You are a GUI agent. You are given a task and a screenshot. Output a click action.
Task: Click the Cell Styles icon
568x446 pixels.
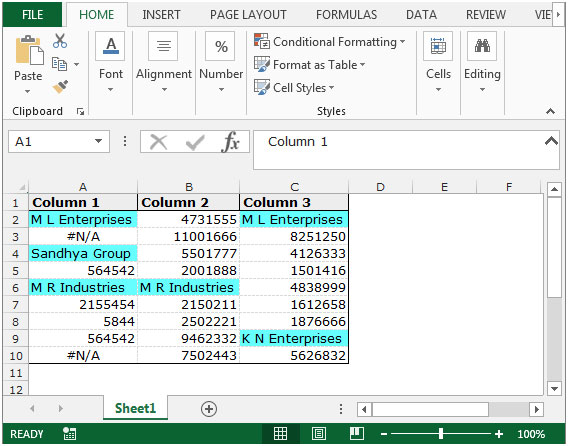pyautogui.click(x=262, y=87)
